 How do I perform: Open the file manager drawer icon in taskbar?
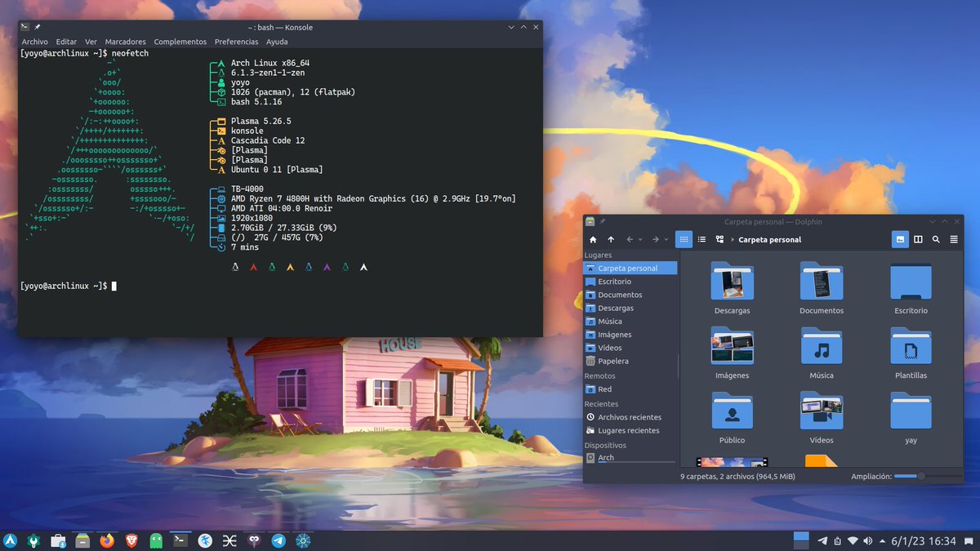[x=82, y=540]
